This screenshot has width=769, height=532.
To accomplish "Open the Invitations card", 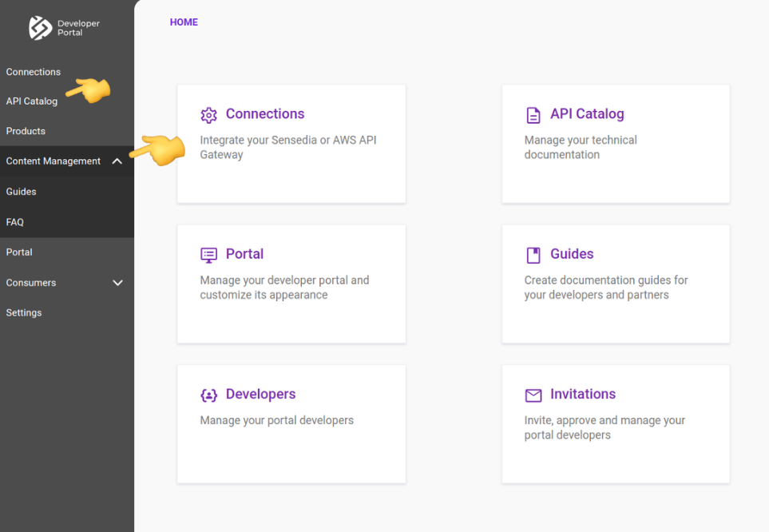I will tap(615, 424).
